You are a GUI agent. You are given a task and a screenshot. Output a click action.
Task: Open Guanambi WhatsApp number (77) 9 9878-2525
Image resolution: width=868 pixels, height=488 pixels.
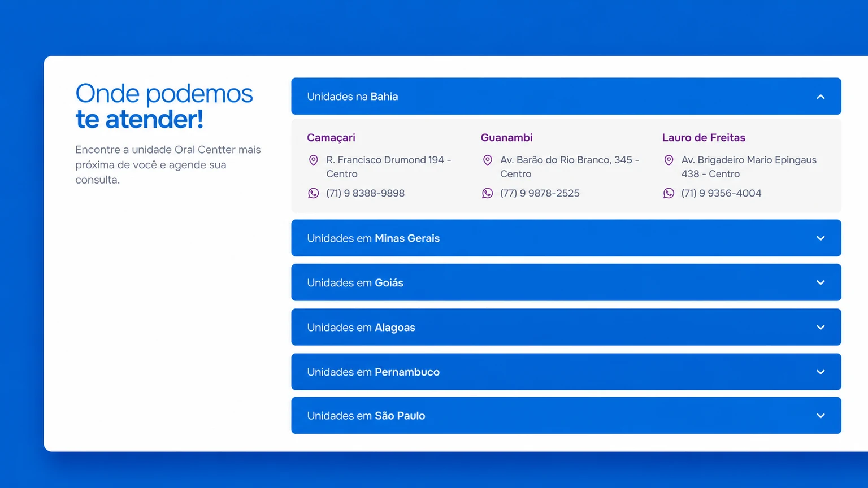[540, 193]
